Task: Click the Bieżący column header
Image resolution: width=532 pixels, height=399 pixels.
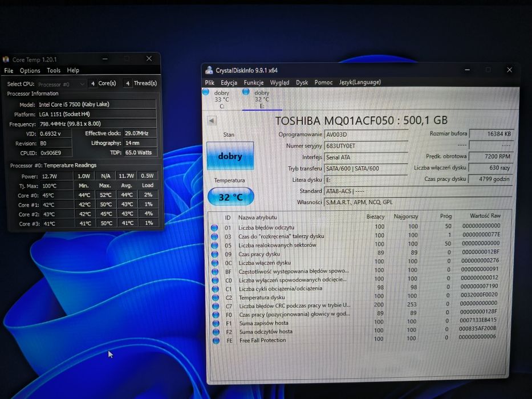Action: tap(375, 217)
